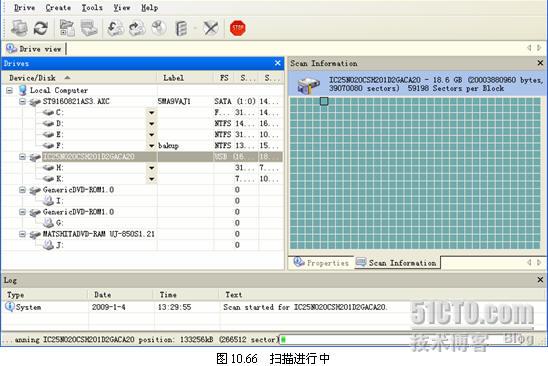Click the drive icon next to C:
The image size is (548, 366).
tap(48, 113)
